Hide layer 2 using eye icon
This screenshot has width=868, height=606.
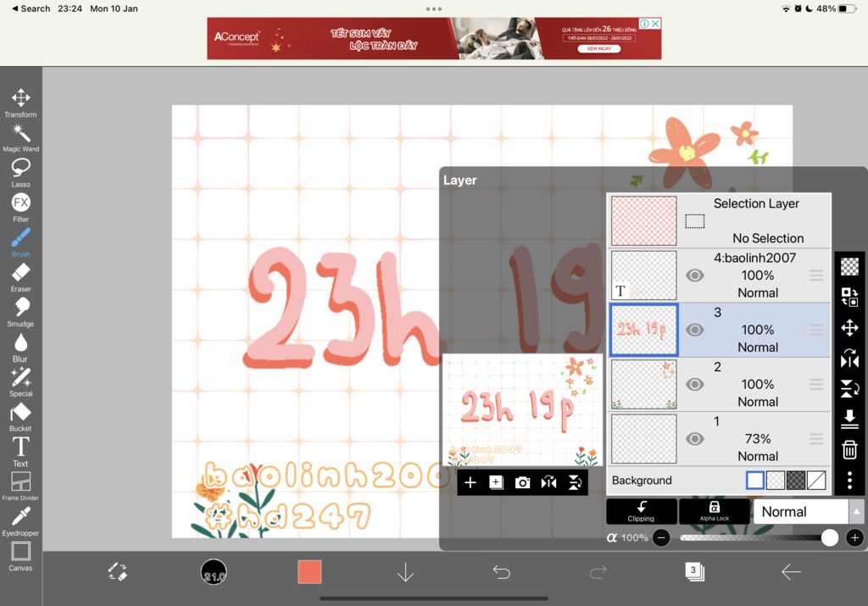click(x=695, y=384)
